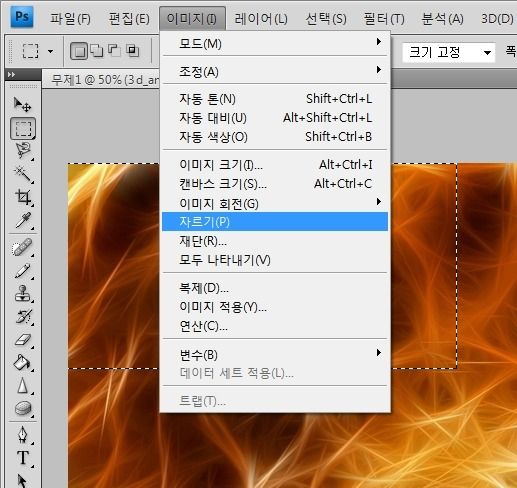This screenshot has width=517, height=488.
Task: Click marquee tool preset icon in options bar
Action: 30,51
